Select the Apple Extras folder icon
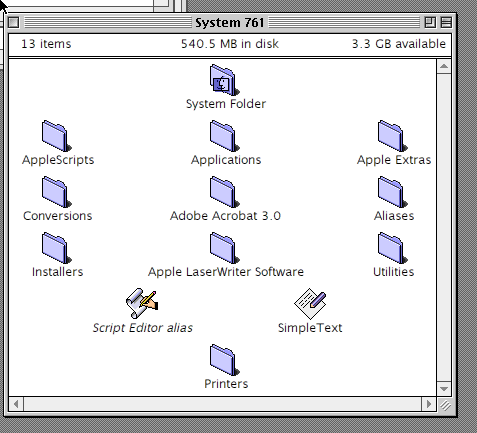Viewport: 477px width, 433px height. click(x=392, y=136)
